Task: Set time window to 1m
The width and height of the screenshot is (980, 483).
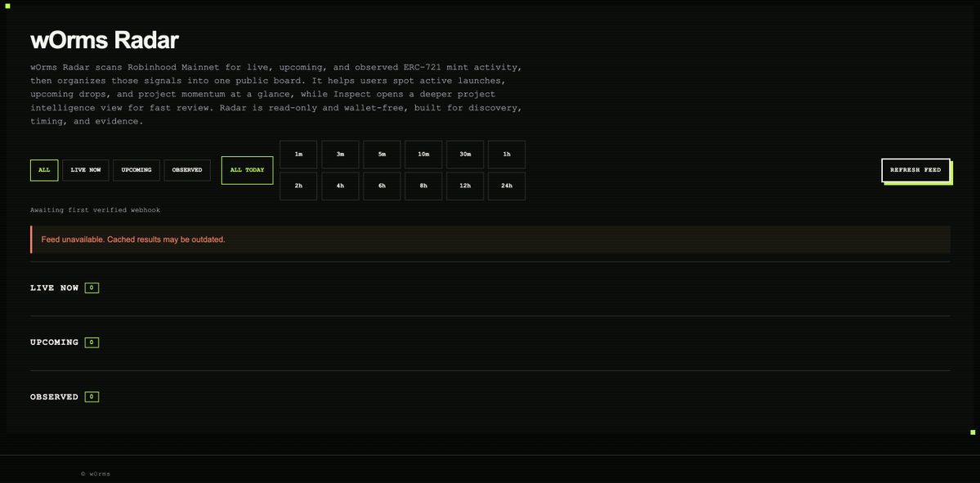Action: pyautogui.click(x=299, y=154)
